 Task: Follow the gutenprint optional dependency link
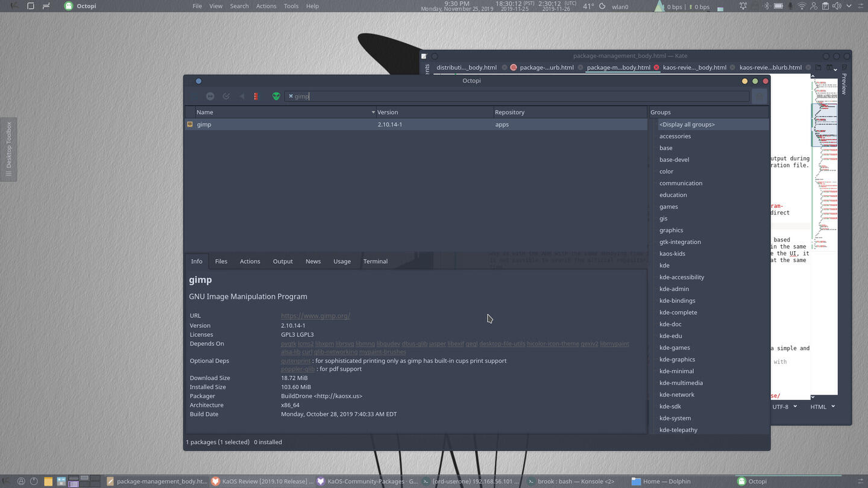pyautogui.click(x=295, y=361)
